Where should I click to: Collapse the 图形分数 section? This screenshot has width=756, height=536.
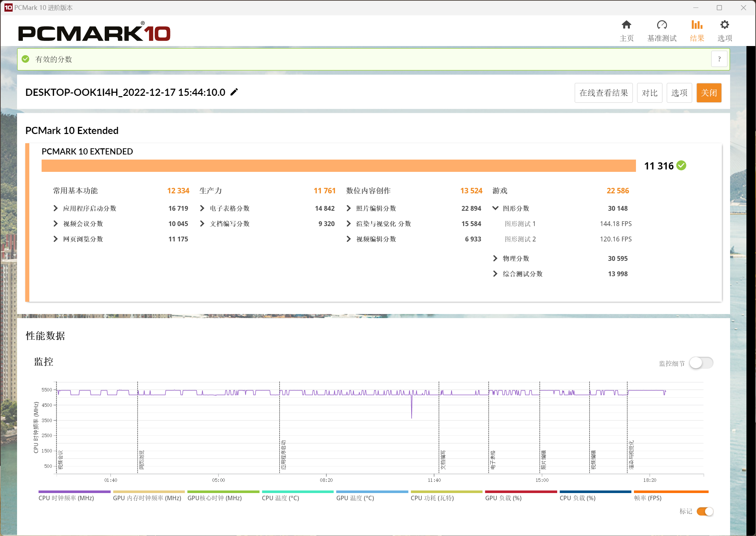click(495, 208)
